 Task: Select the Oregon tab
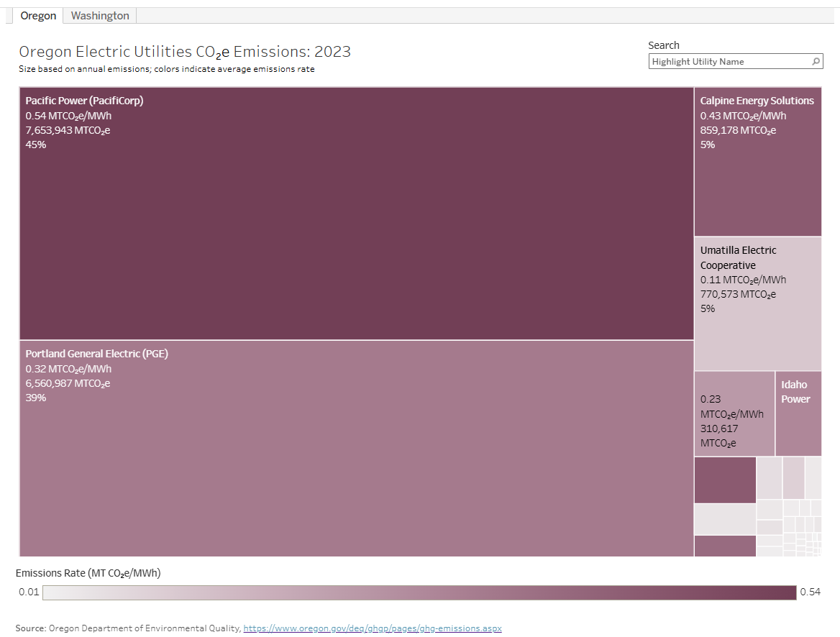(x=38, y=16)
